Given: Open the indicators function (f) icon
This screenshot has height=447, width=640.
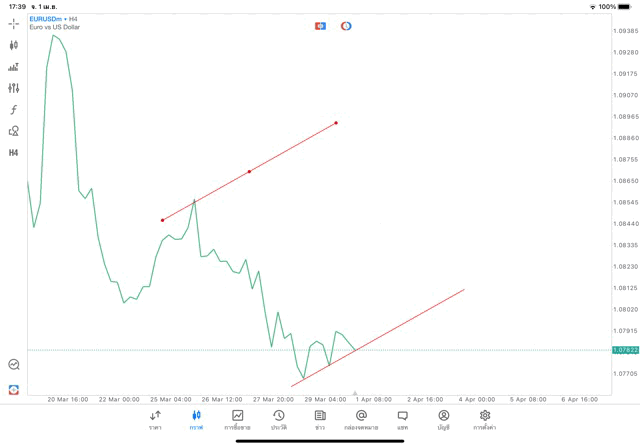Looking at the screenshot, I should pos(14,110).
